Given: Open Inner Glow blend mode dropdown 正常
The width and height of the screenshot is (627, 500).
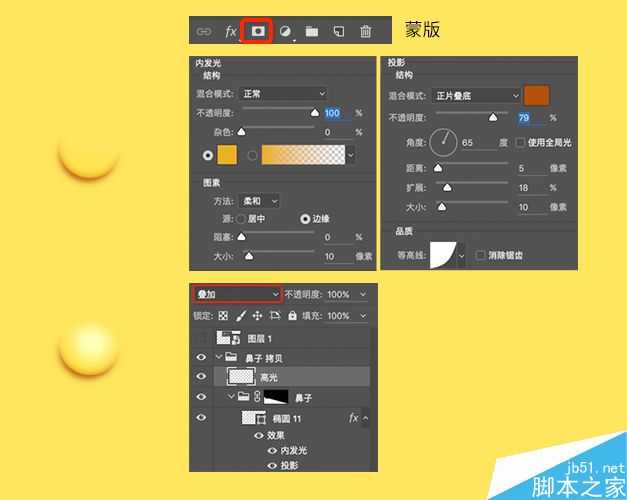Looking at the screenshot, I should [x=284, y=94].
